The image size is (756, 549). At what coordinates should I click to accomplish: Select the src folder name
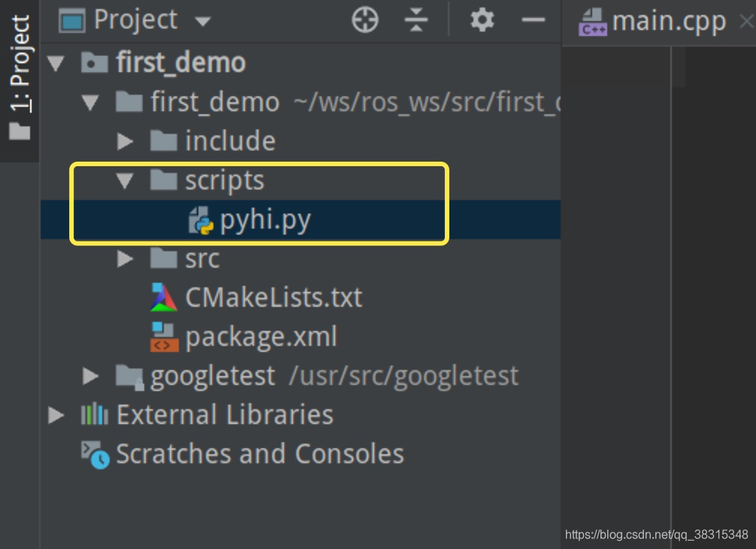pyautogui.click(x=202, y=259)
